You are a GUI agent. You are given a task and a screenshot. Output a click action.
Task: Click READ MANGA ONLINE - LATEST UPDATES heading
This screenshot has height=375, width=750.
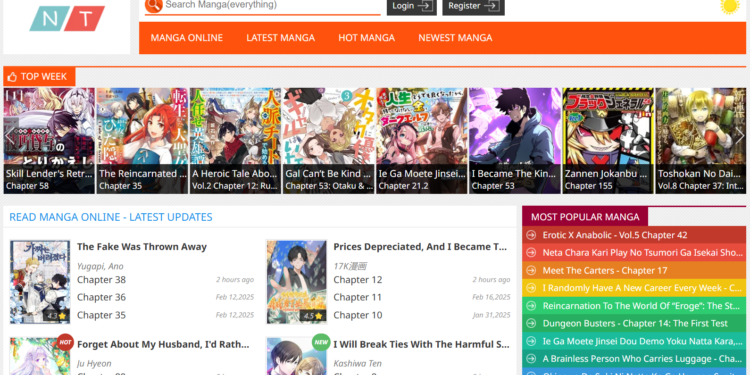(x=111, y=217)
